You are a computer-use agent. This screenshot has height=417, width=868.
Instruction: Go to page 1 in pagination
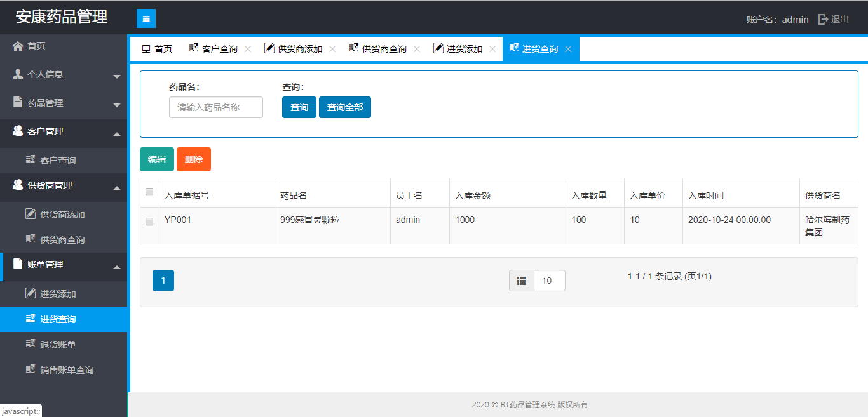tap(163, 281)
